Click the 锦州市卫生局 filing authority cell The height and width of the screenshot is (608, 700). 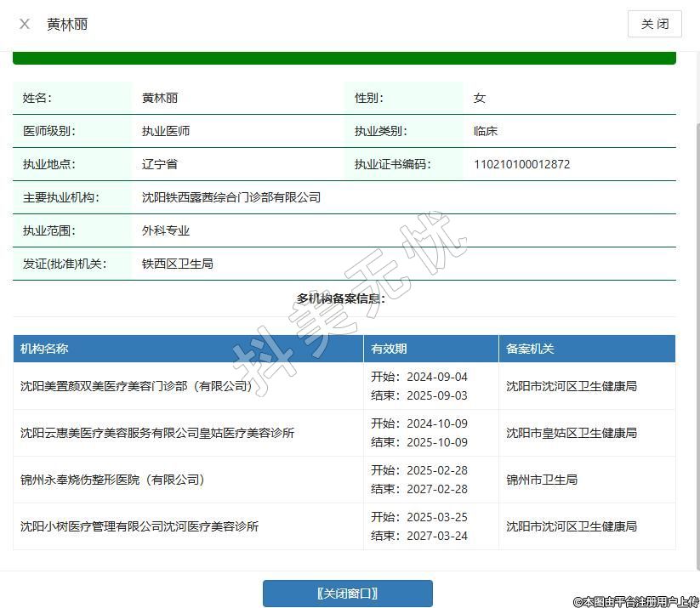coord(541,480)
